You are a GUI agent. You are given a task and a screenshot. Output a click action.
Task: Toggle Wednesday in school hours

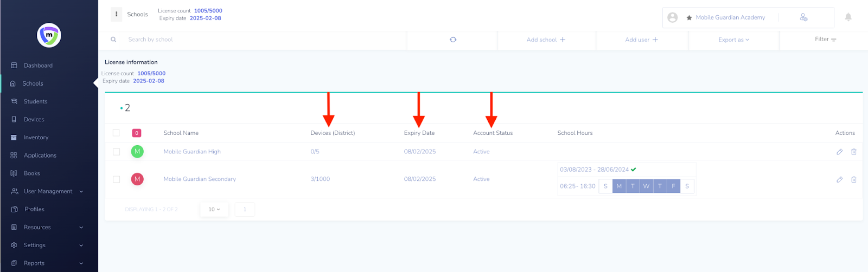click(x=646, y=186)
